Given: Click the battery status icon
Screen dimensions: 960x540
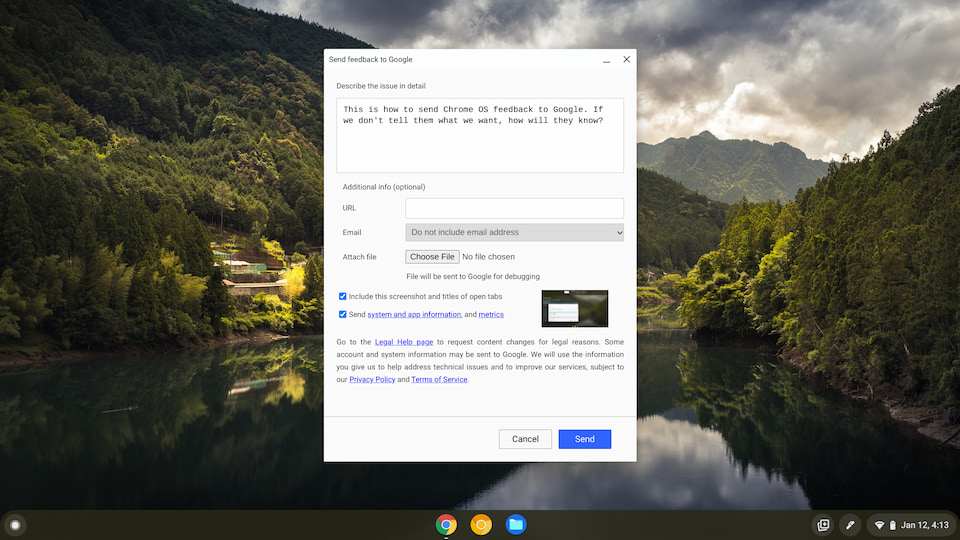Looking at the screenshot, I should [893, 525].
